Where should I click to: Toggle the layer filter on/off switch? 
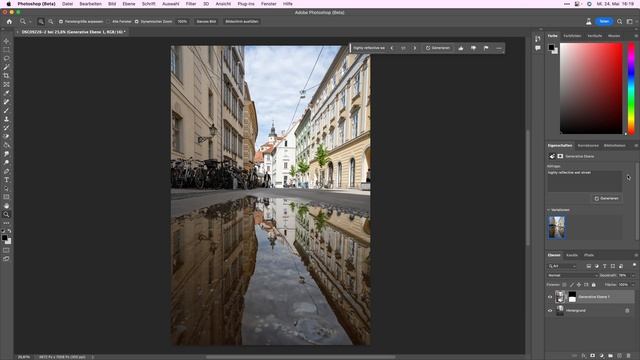[x=634, y=265]
